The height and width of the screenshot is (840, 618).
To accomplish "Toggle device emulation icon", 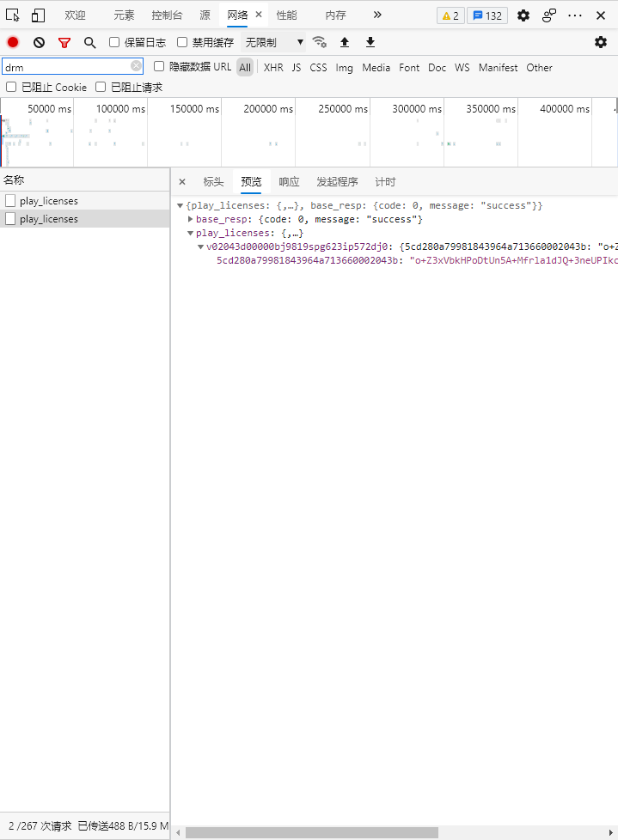I will pos(38,15).
